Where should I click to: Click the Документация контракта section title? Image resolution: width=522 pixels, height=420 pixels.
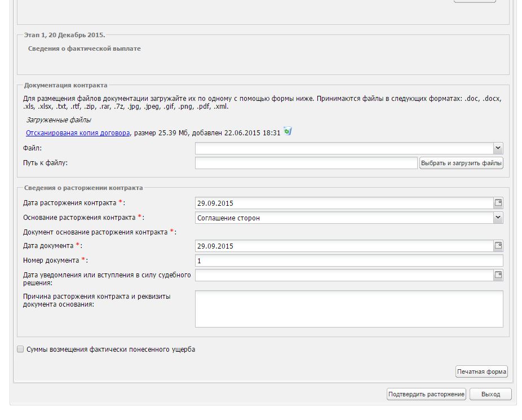point(65,85)
